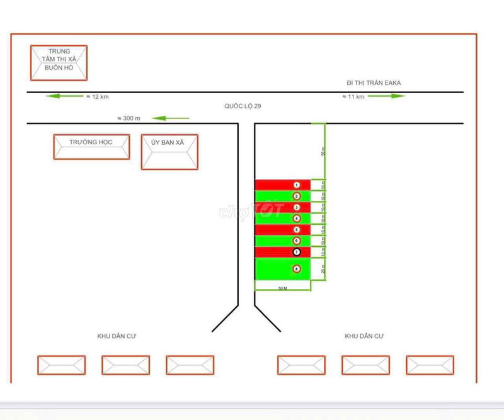Image resolution: width=504 pixels, height=420 pixels.
Task: Click the number 5 plot marker
Action: (297, 230)
